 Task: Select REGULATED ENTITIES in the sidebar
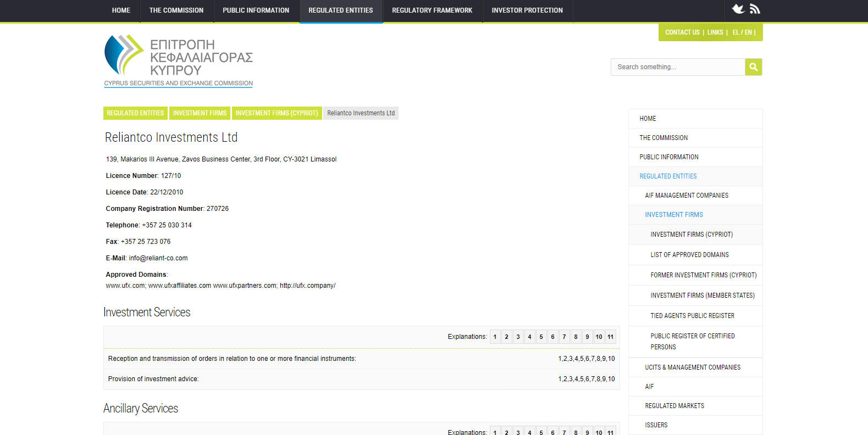coord(695,176)
